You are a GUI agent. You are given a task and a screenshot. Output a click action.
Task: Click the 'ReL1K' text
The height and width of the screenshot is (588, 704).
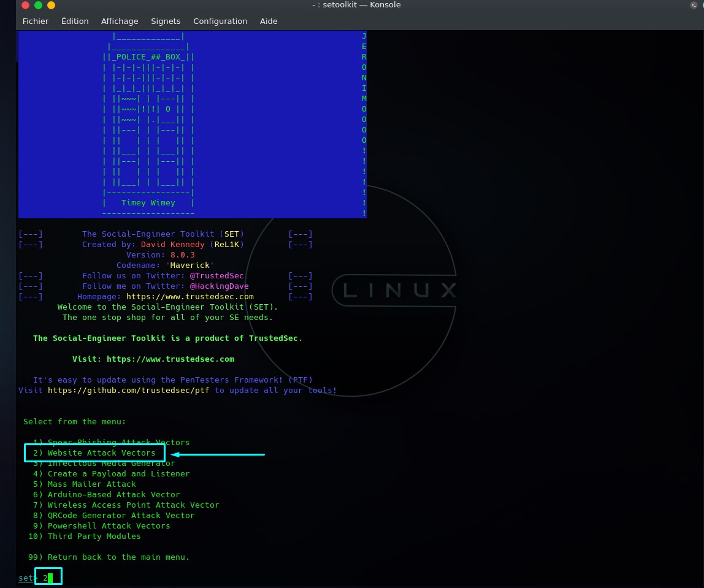coord(227,245)
